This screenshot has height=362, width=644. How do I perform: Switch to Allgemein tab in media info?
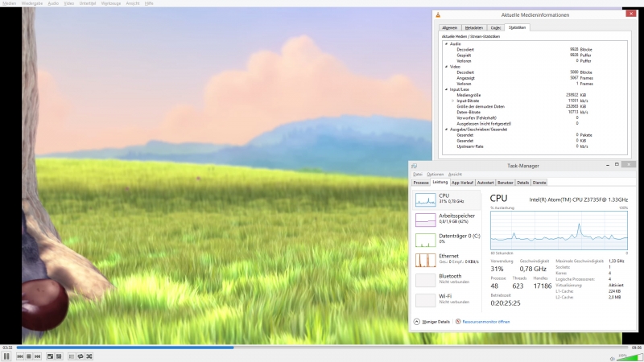point(449,28)
